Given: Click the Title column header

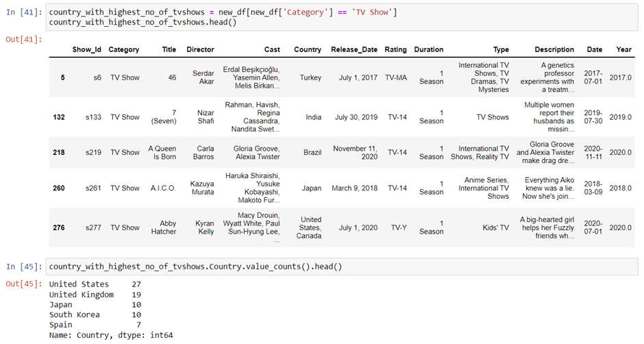Looking at the screenshot, I should tap(169, 50).
